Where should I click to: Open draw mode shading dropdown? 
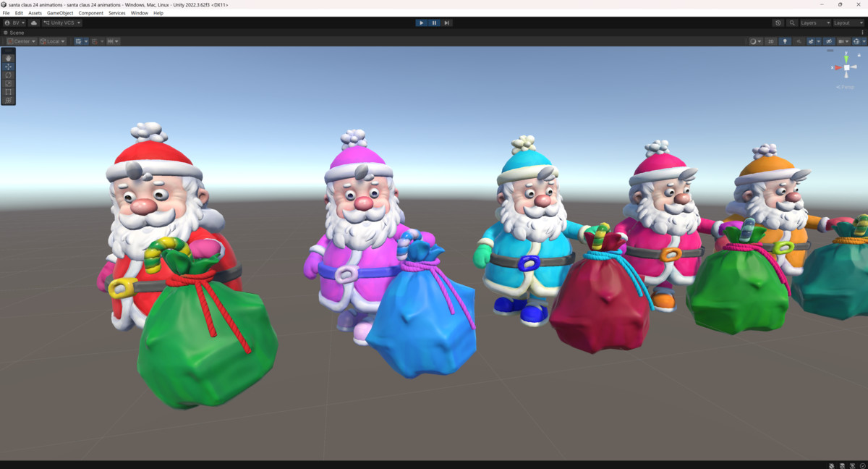point(756,41)
